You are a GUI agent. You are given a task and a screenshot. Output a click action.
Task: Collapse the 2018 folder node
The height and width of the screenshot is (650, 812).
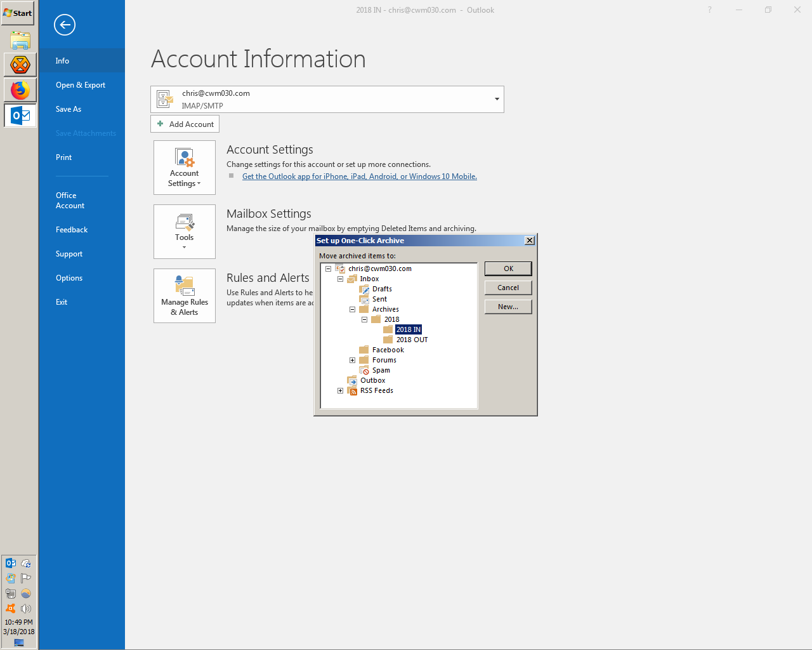(364, 319)
